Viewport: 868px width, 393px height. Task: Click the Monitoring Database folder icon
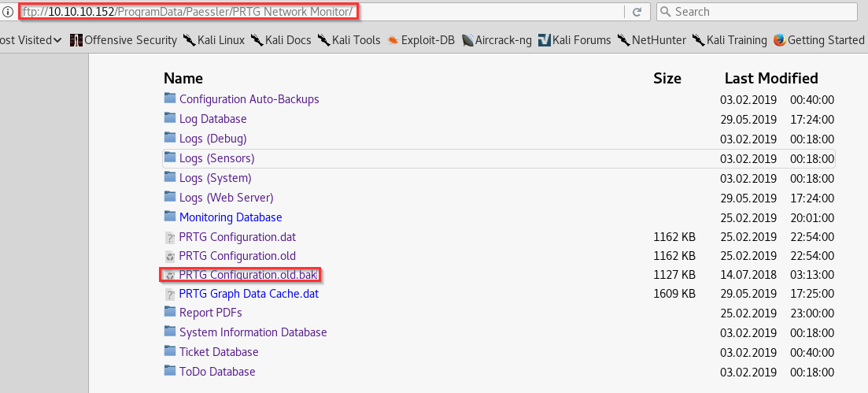point(170,217)
